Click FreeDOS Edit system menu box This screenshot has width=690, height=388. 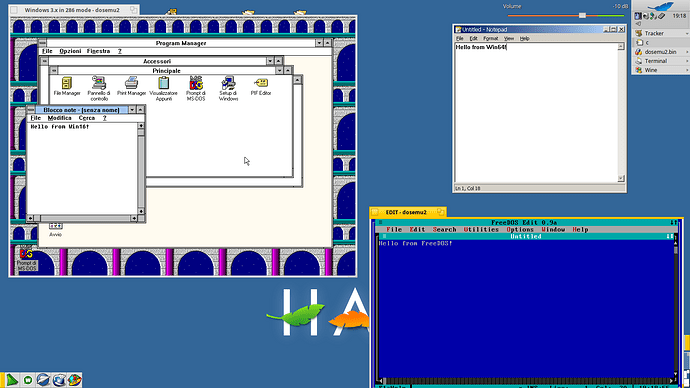tap(381, 223)
